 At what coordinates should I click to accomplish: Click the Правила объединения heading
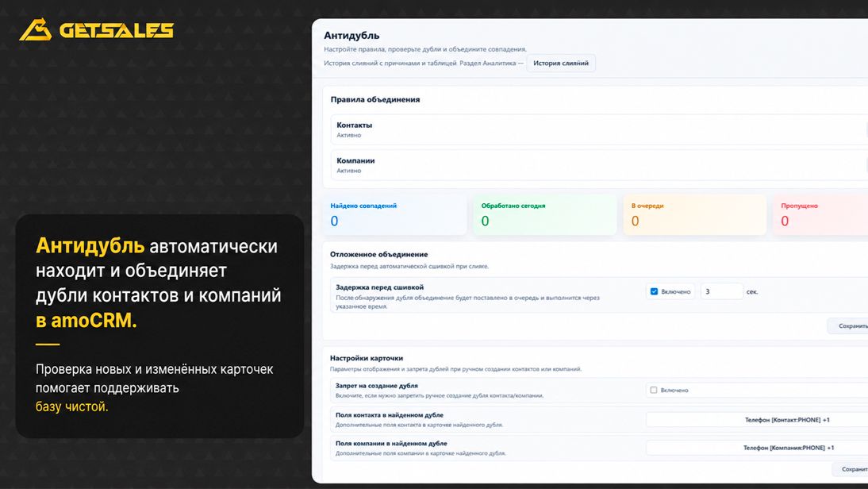tap(375, 100)
